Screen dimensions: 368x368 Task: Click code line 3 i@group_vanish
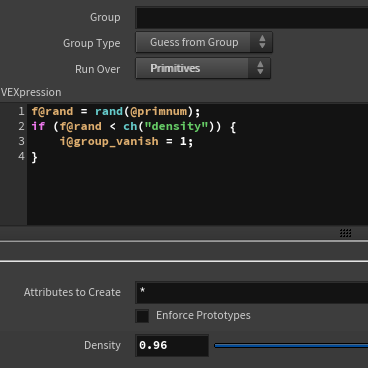[126, 141]
